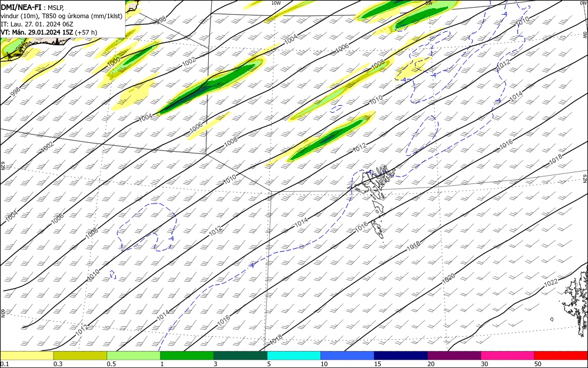Screen dimensions: 588x368
Task: Choose the green 1–3 mm legend swatch
Action: tap(187, 356)
